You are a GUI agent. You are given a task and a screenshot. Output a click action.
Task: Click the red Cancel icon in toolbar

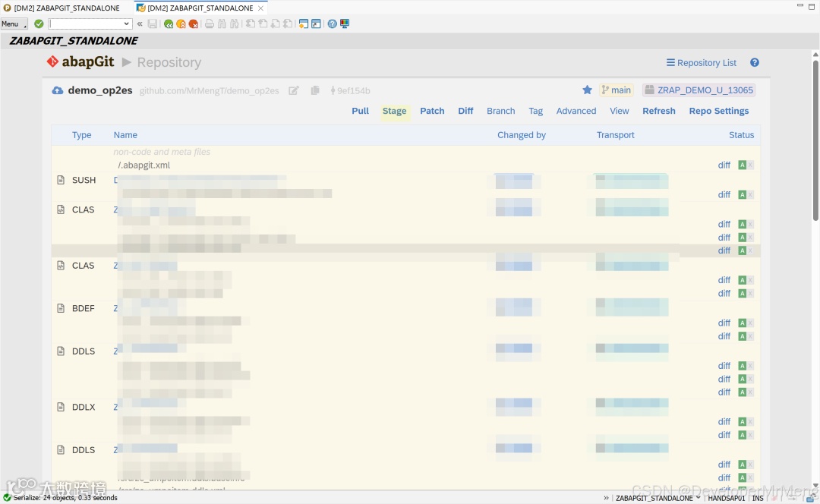click(x=194, y=24)
